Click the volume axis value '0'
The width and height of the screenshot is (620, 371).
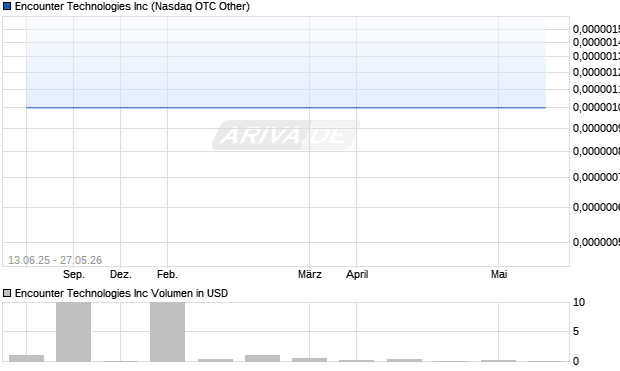tap(576, 361)
